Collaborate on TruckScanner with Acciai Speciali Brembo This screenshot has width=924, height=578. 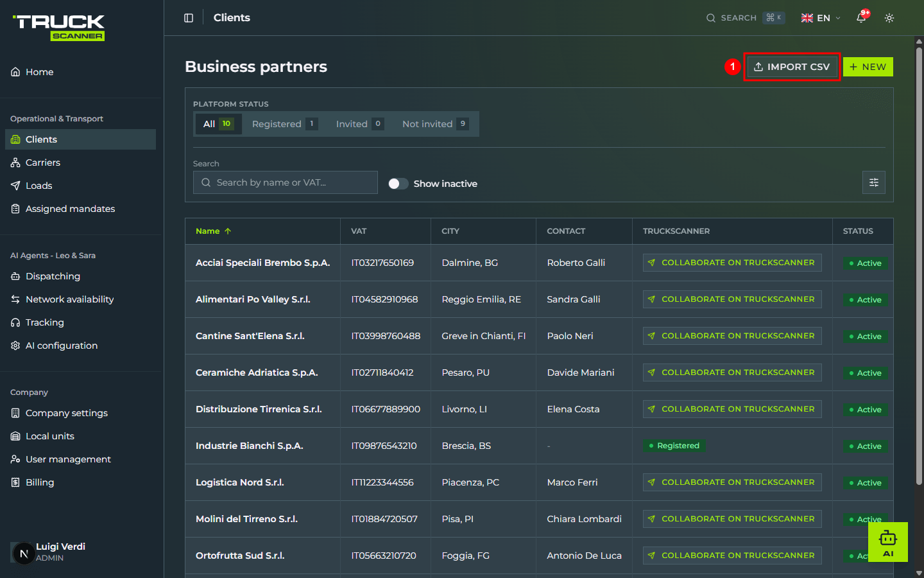[x=732, y=263]
